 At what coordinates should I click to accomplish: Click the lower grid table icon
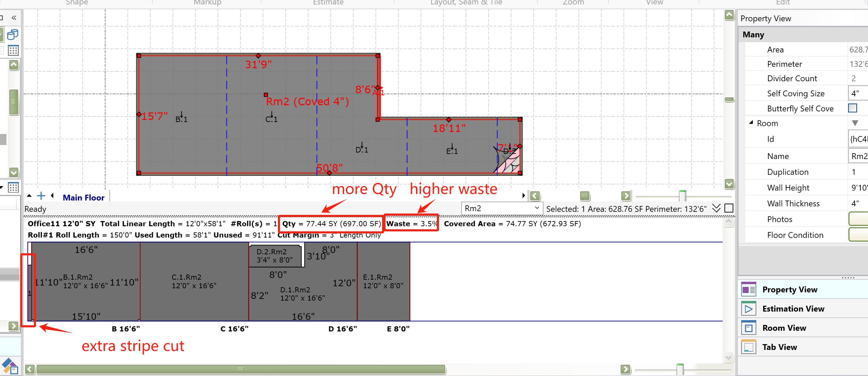tap(13, 187)
